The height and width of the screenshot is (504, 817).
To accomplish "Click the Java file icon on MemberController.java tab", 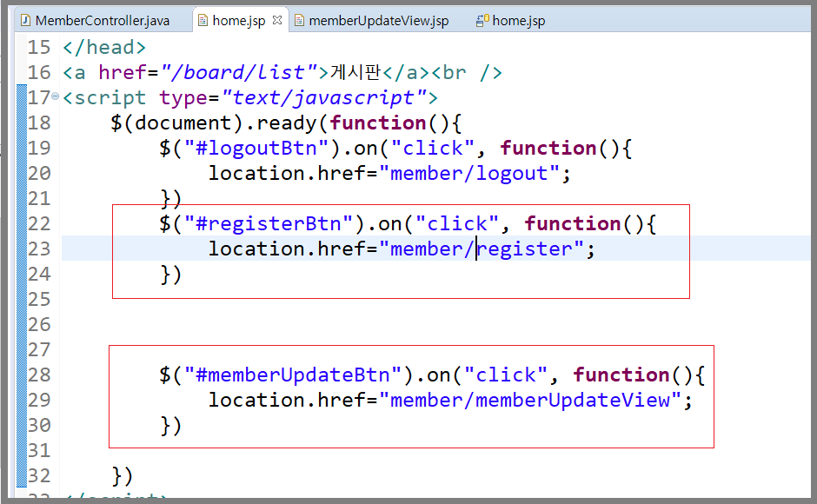I will 25,20.
